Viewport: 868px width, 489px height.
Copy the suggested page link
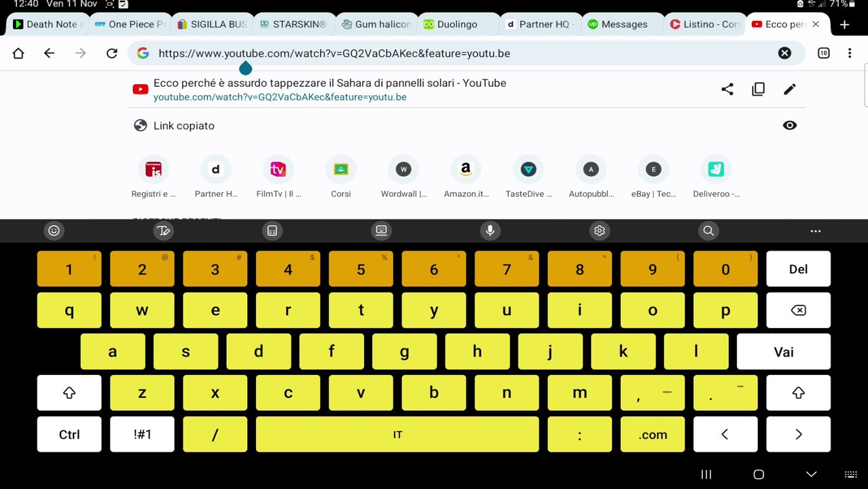coord(758,89)
